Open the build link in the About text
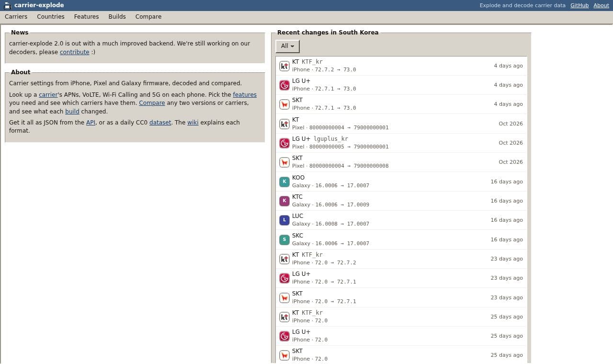Viewport: 613px width, 364px height. (x=72, y=112)
